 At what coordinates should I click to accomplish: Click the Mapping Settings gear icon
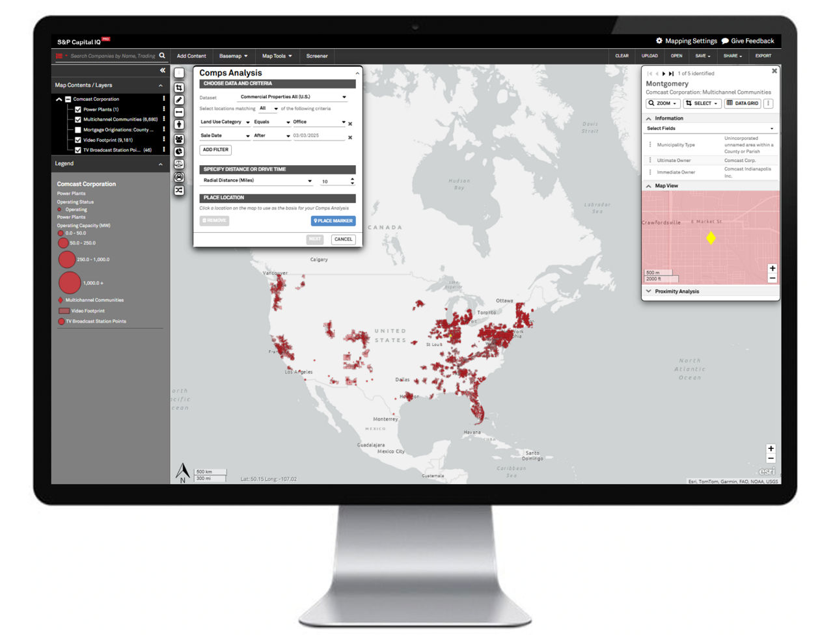click(x=659, y=41)
